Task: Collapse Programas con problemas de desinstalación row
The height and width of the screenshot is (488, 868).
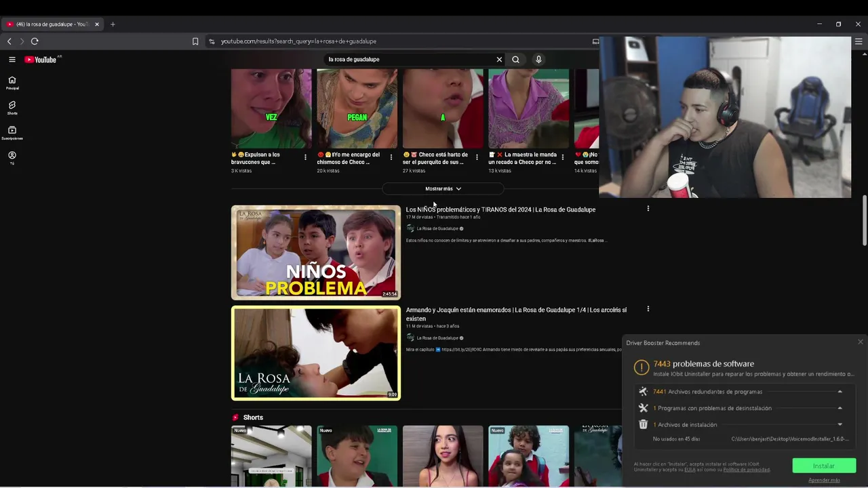Action: point(840,408)
